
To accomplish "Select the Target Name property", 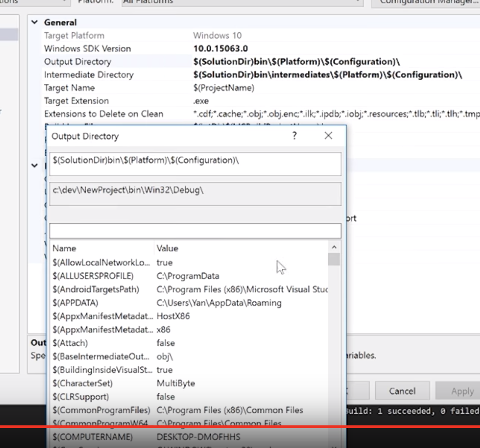I will point(70,88).
